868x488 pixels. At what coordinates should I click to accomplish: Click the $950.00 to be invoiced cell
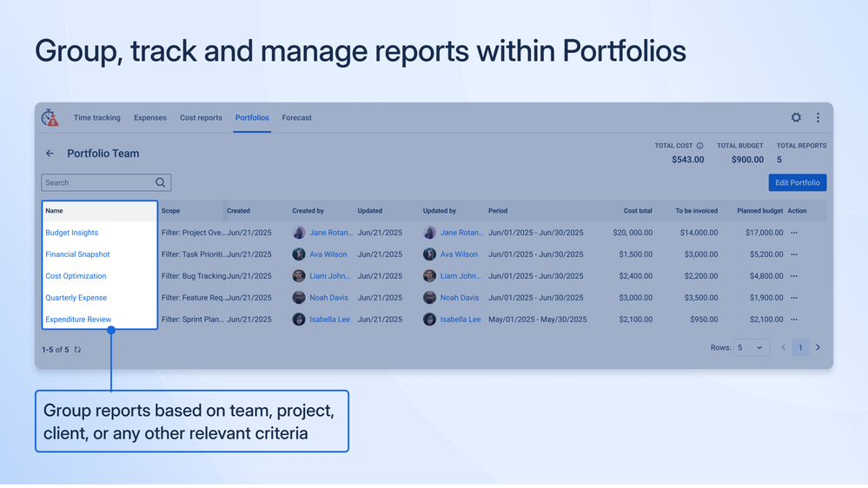coord(704,320)
